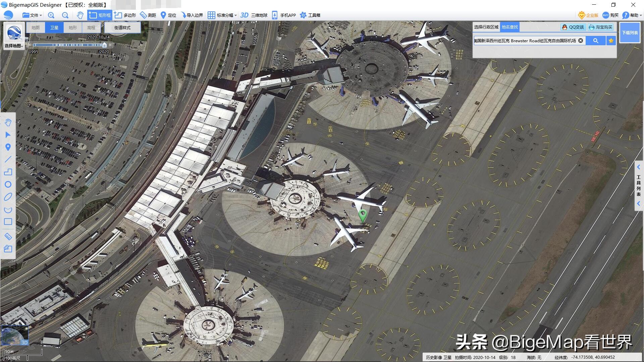Viewport: 644px width, 362px height.
Task: Switch to the 地图 map layer tab
Action: (36, 27)
